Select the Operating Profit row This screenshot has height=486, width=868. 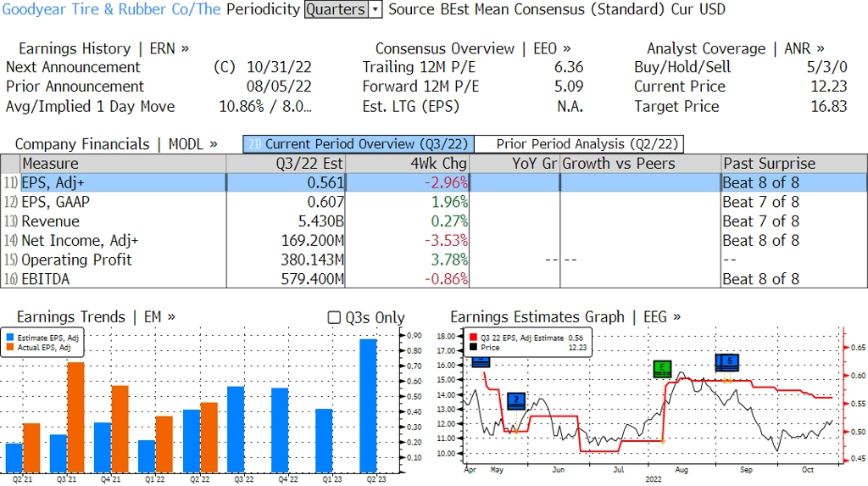434,260
